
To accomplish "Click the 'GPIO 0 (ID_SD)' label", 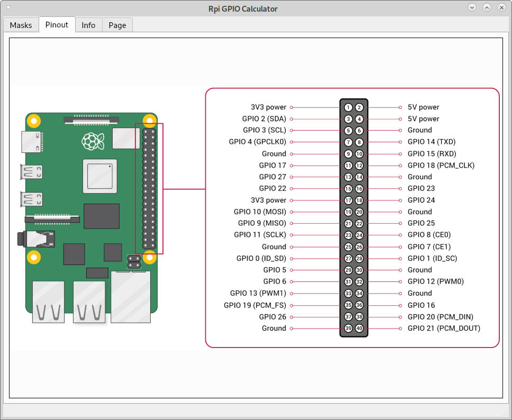I will point(261,259).
